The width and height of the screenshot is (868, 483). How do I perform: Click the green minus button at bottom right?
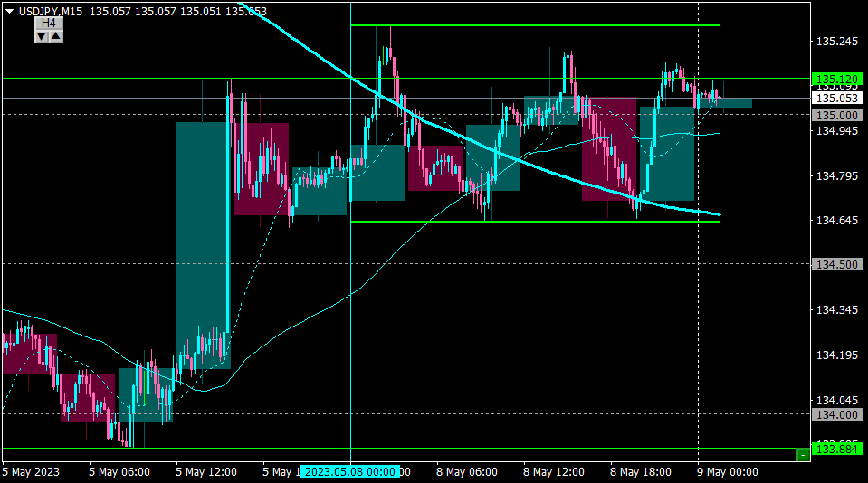tap(803, 455)
